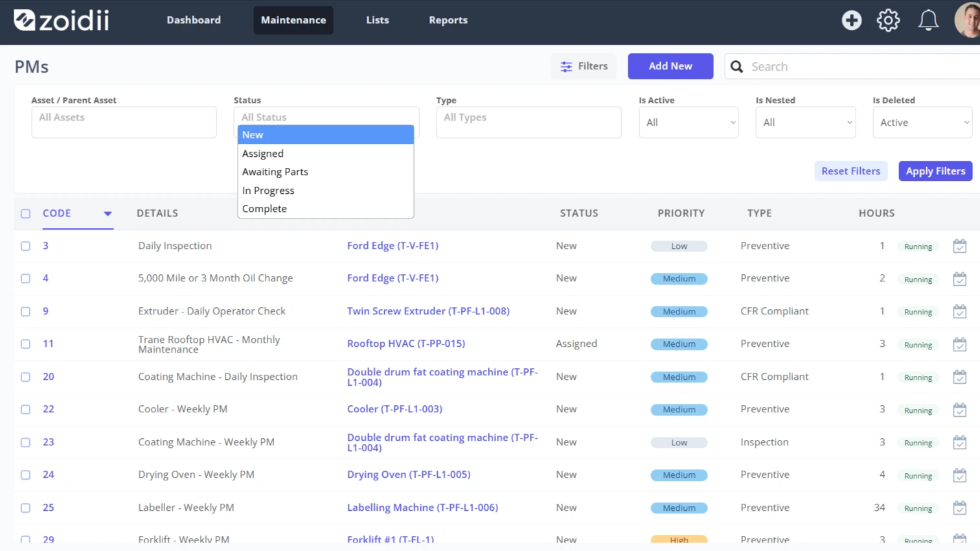Click the search magnifier icon
This screenshot has height=551, width=980.
pos(736,67)
